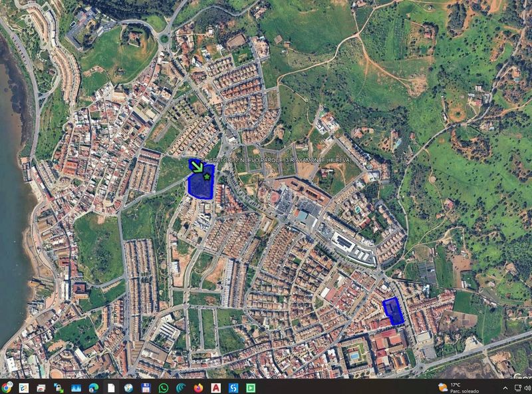Screen dimensions: 532x394
Task: Open AutoCAD from the taskbar
Action: pyautogui.click(x=215, y=387)
